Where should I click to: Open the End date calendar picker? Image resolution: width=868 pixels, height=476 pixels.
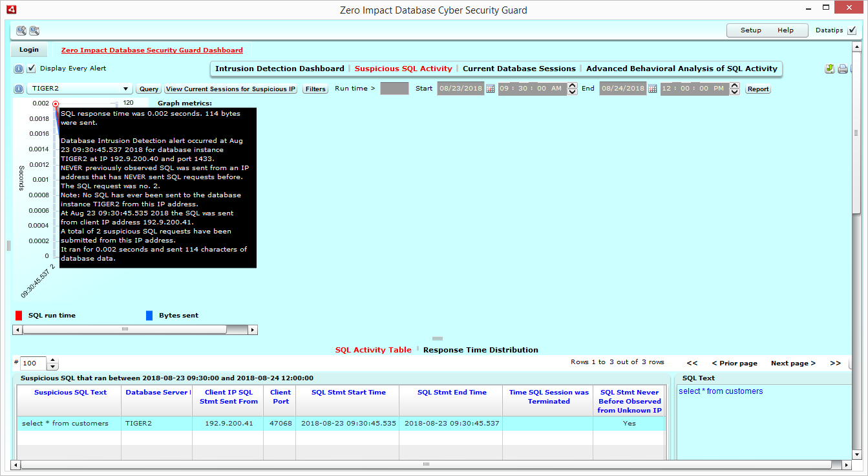[653, 89]
